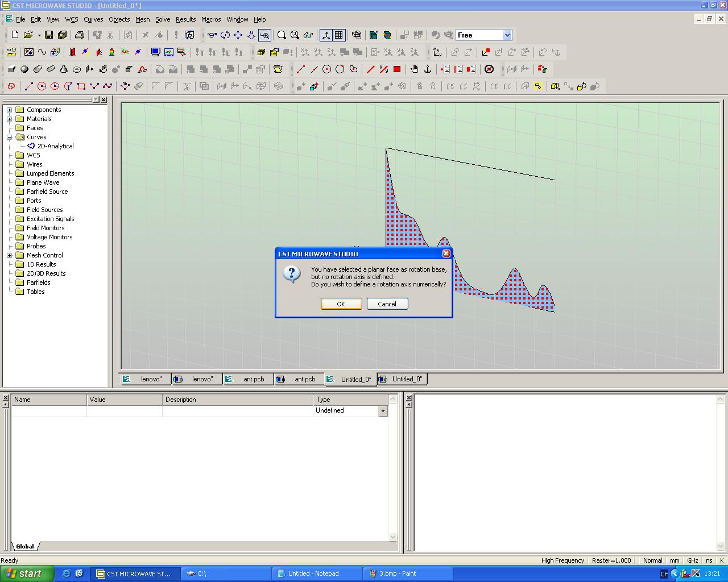
Task: Select the Field Monitors folder
Action: 45,228
